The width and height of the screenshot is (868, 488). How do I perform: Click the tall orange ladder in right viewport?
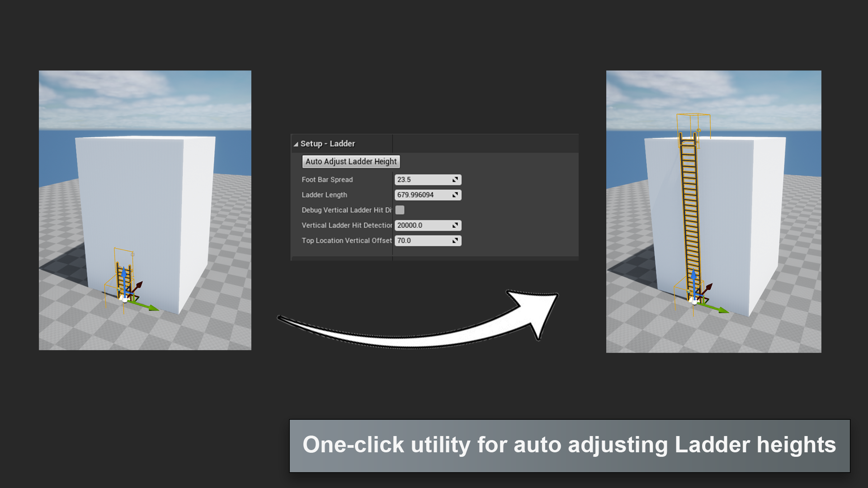(x=689, y=203)
